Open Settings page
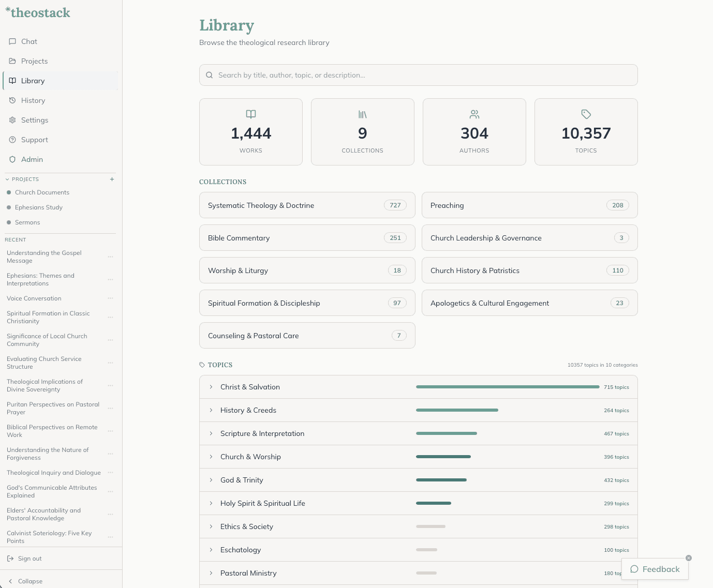 click(61, 120)
